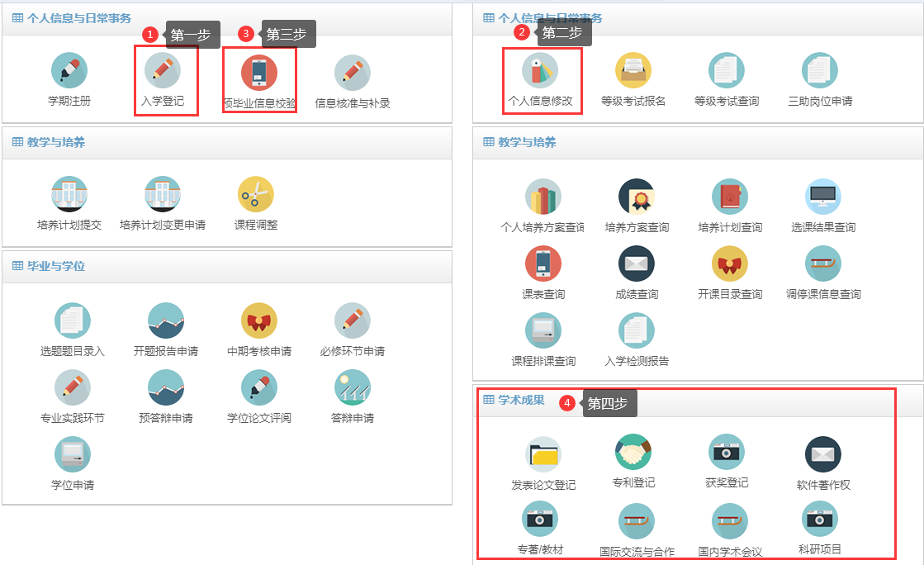Open the 科研项目 camera icon
The width and height of the screenshot is (924, 565).
tap(820, 519)
